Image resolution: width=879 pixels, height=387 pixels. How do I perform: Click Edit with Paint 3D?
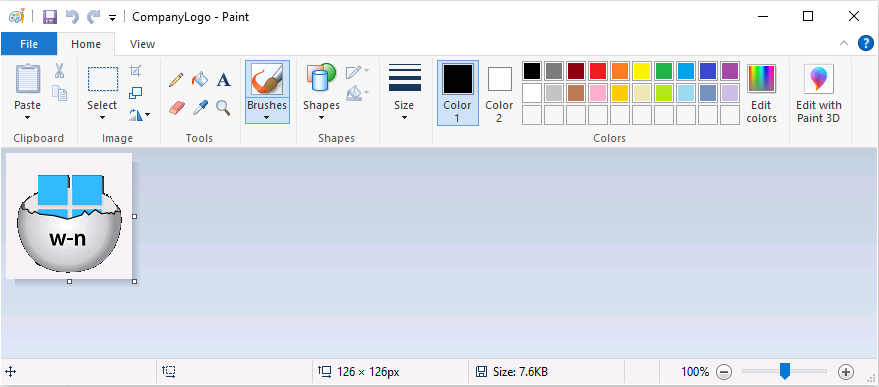click(x=818, y=93)
